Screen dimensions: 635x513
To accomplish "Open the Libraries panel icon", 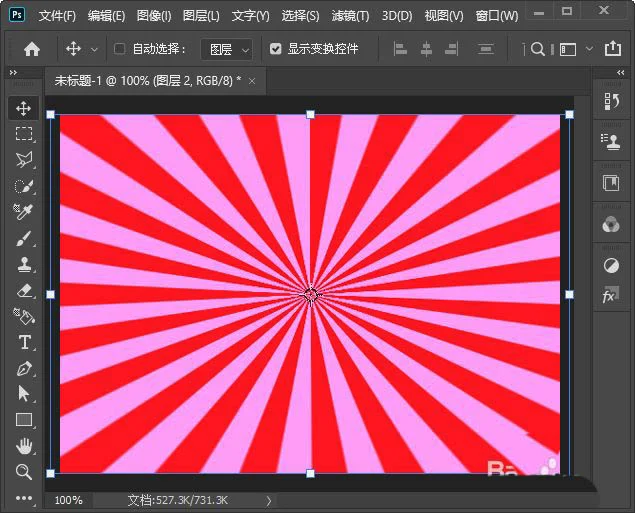I will click(x=612, y=183).
